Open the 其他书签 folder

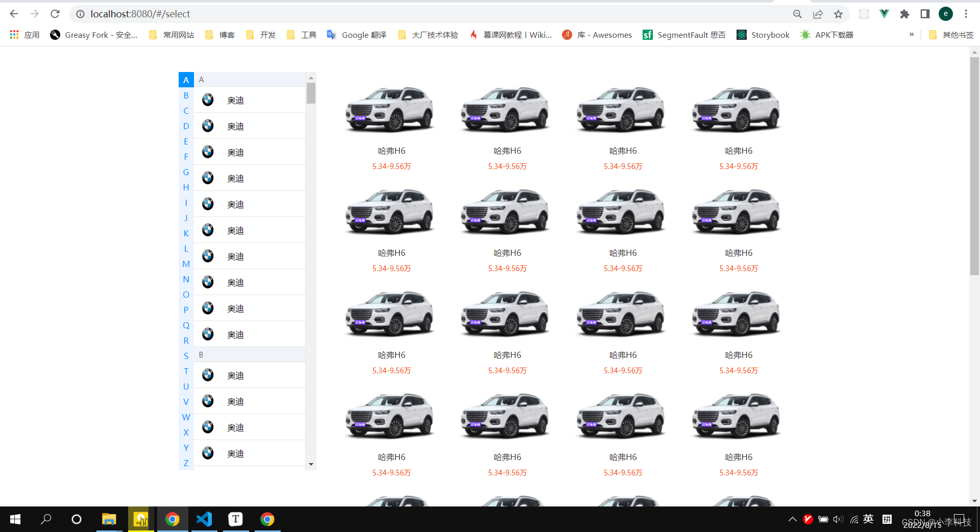click(x=951, y=35)
